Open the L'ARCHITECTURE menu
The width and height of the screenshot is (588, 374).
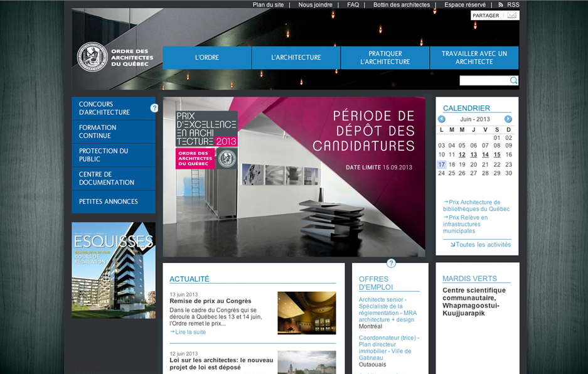pyautogui.click(x=296, y=57)
